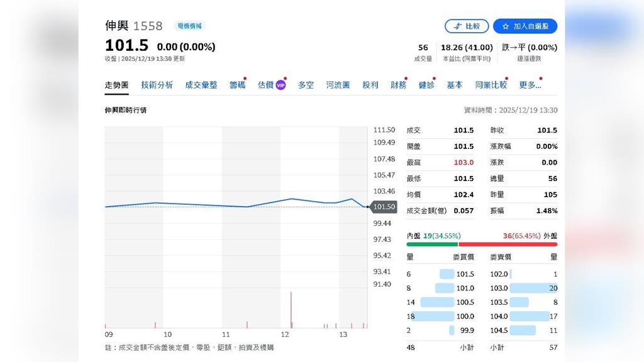Open the 基本 tab
This screenshot has height=362, width=644.
tap(454, 85)
